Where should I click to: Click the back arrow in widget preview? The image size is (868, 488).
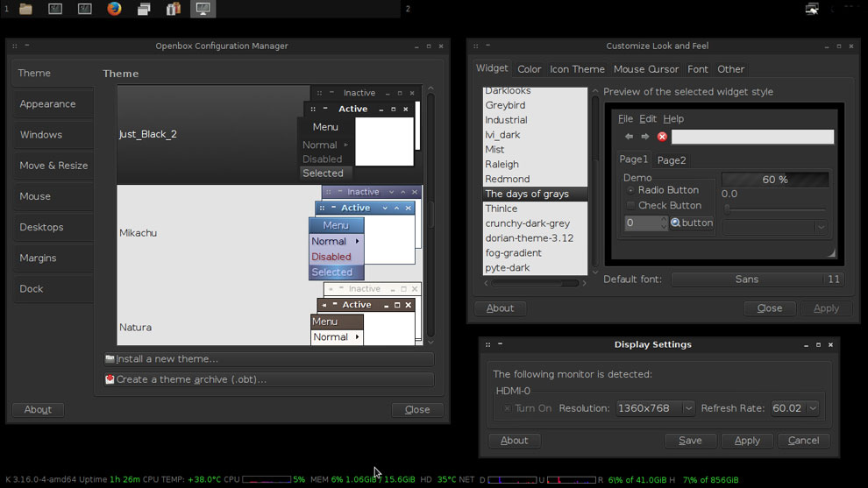(x=629, y=137)
